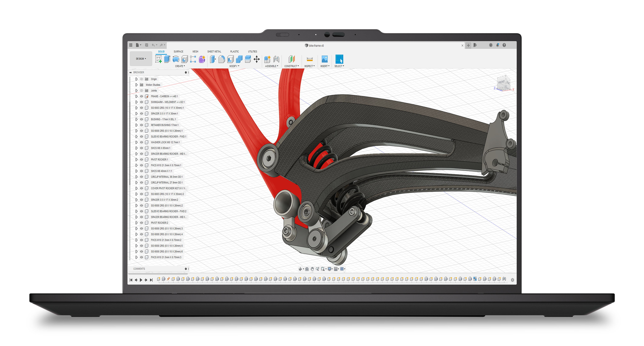The height and width of the screenshot is (346, 644).
Task: Click the FRONT face of view cube
Action: click(501, 82)
